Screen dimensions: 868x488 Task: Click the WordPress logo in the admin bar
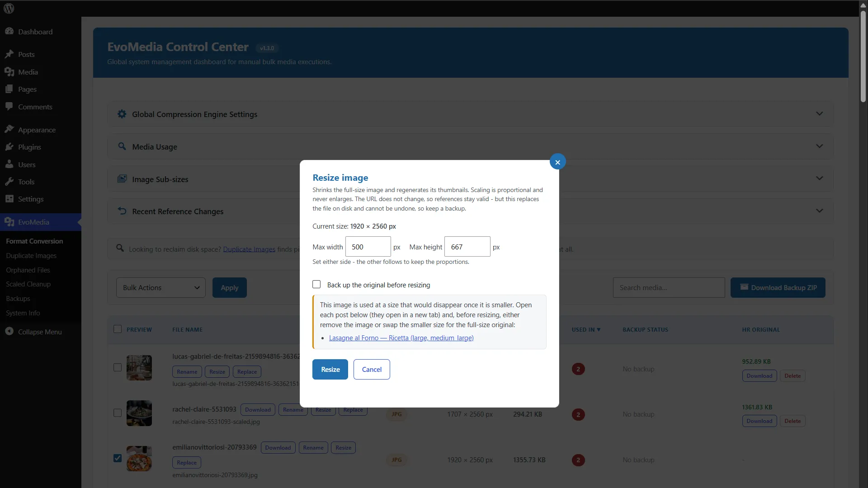coord(9,8)
